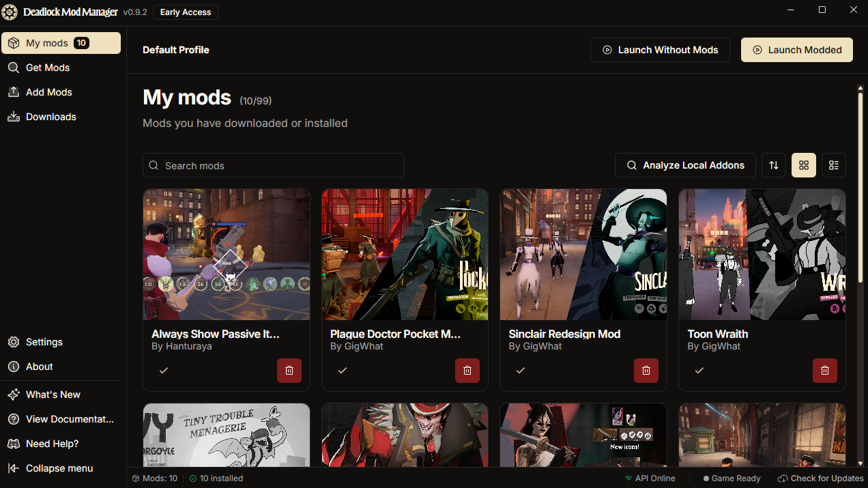Click the Check for Updates status item
868x488 pixels.
tap(821, 478)
